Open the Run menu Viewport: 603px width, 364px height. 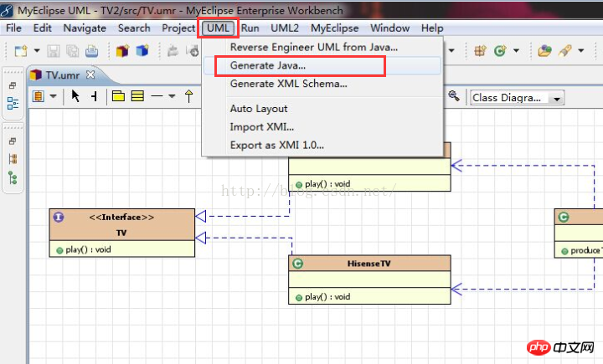point(250,28)
